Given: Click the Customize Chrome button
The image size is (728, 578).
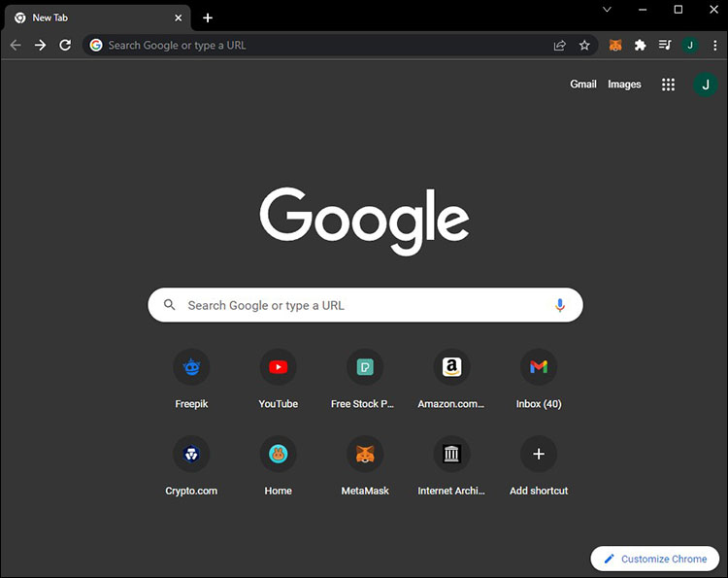Looking at the screenshot, I should tap(655, 559).
